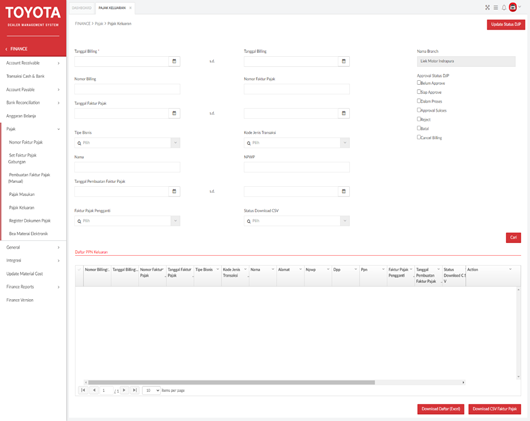
Task: Click the notification bell icon
Action: click(504, 7)
